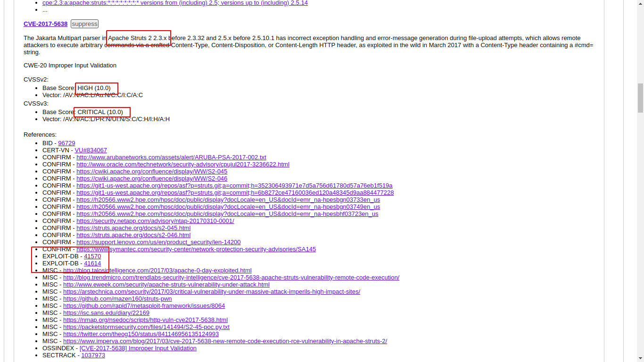Open the imperva.com blog RCE vulnerability link
Viewport: 644px width, 362px height.
tap(225, 341)
